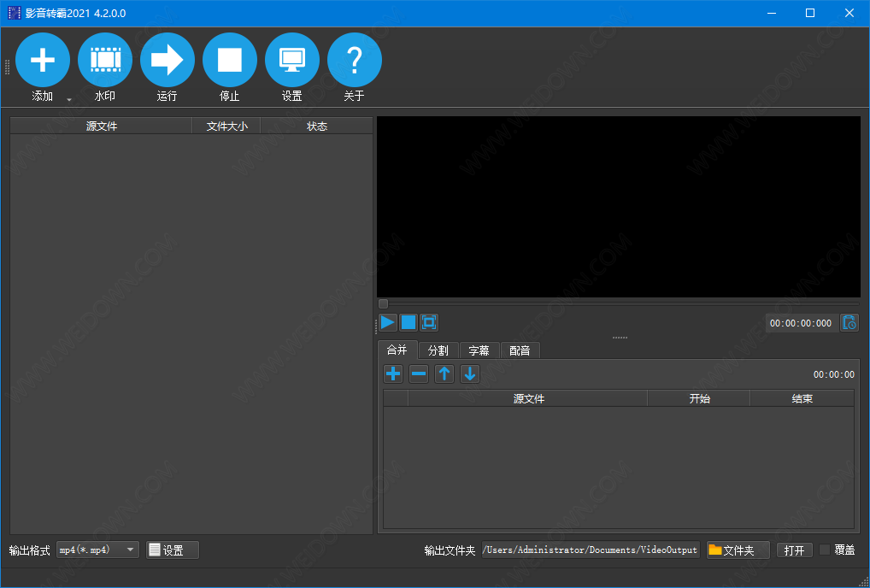Click the format 设置 button at bottom
Viewport: 870px width, 588px height.
173,550
